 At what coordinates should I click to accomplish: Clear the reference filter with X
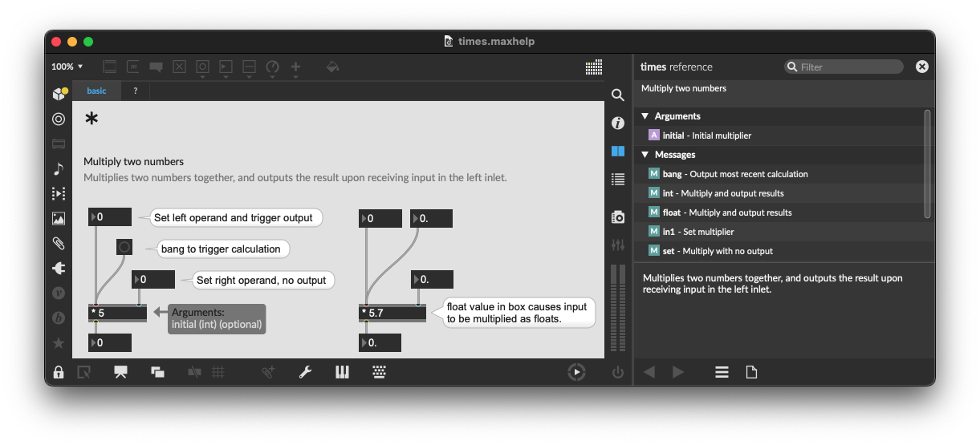(922, 67)
